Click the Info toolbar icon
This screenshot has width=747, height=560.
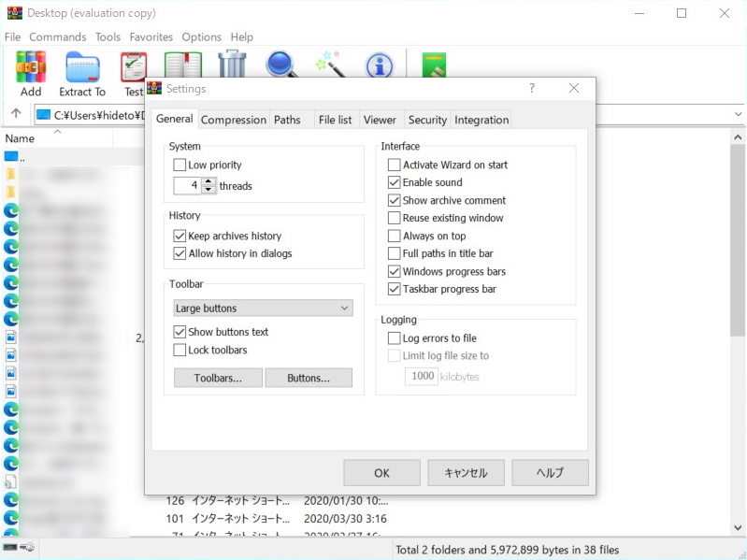click(x=380, y=65)
